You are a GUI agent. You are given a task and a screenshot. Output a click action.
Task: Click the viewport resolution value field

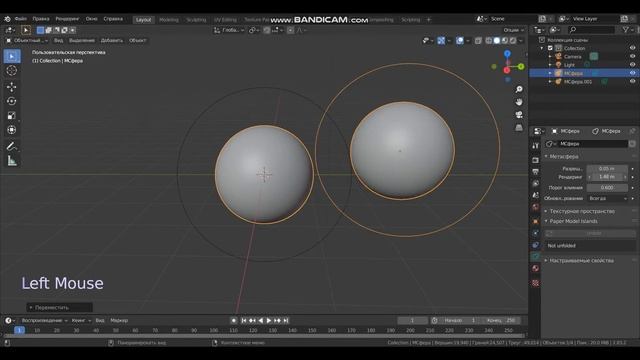pos(607,169)
